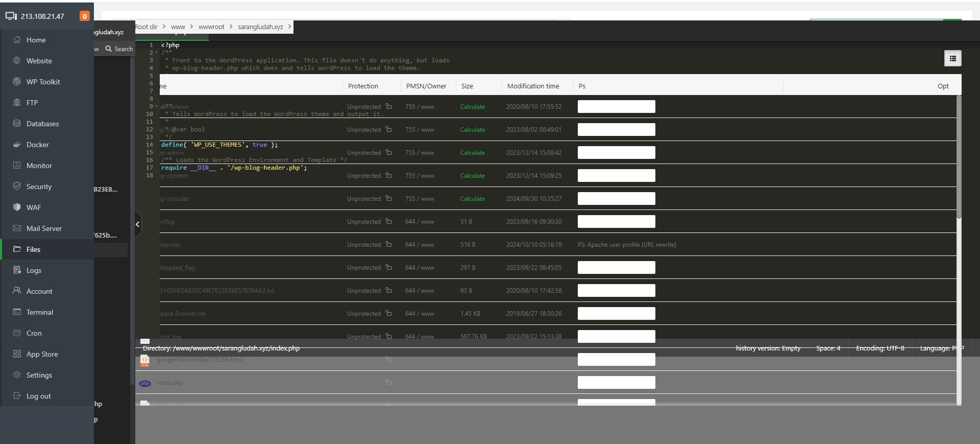This screenshot has width=980, height=444.
Task: Click sarangludah.xyz in the breadcrumb
Action: point(260,27)
